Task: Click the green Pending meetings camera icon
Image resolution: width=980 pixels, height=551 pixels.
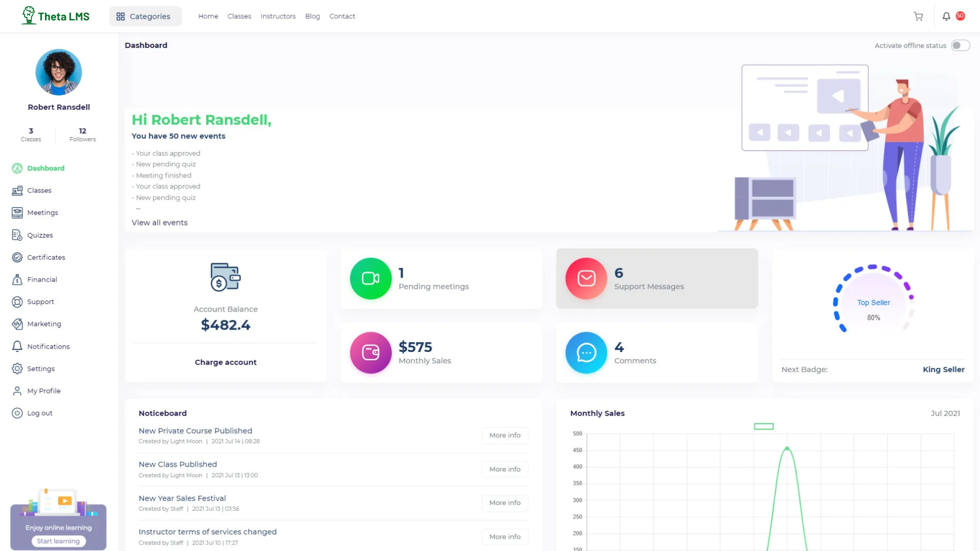Action: tap(371, 279)
